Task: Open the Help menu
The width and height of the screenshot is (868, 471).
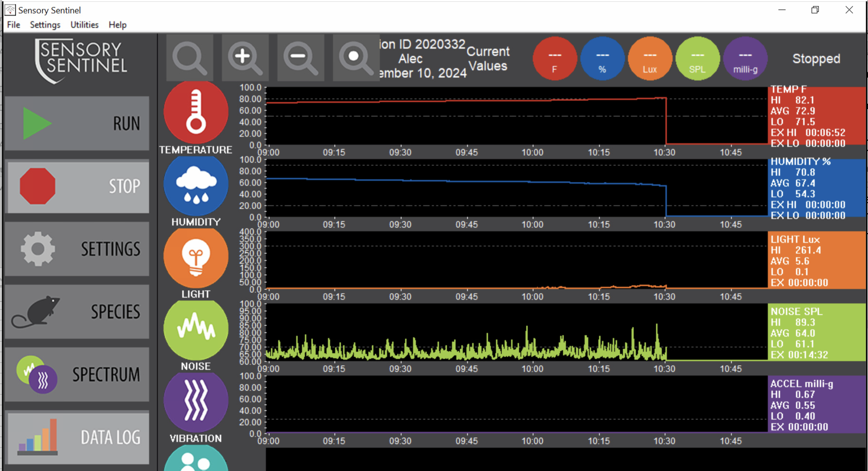Action: 117,25
